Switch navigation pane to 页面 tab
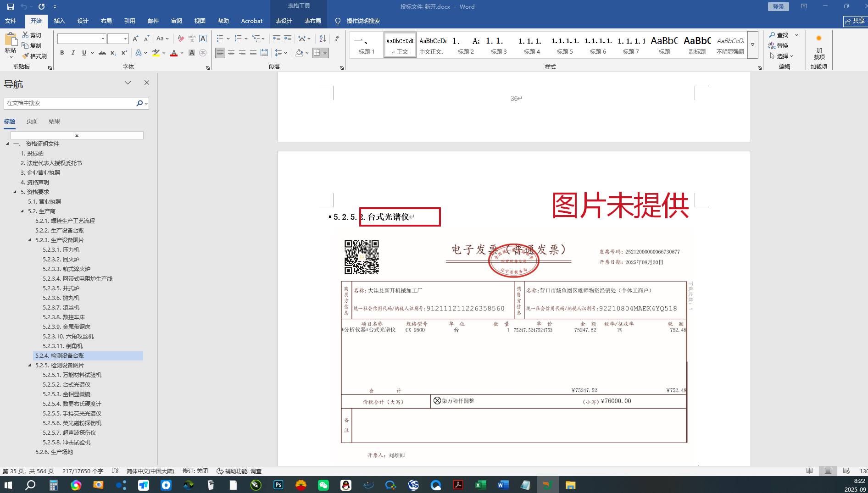The height and width of the screenshot is (493, 868). point(32,122)
